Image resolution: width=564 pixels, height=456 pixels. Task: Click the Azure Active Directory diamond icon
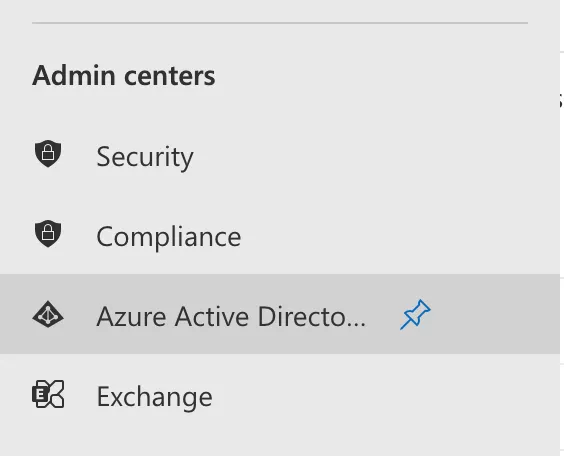(48, 314)
